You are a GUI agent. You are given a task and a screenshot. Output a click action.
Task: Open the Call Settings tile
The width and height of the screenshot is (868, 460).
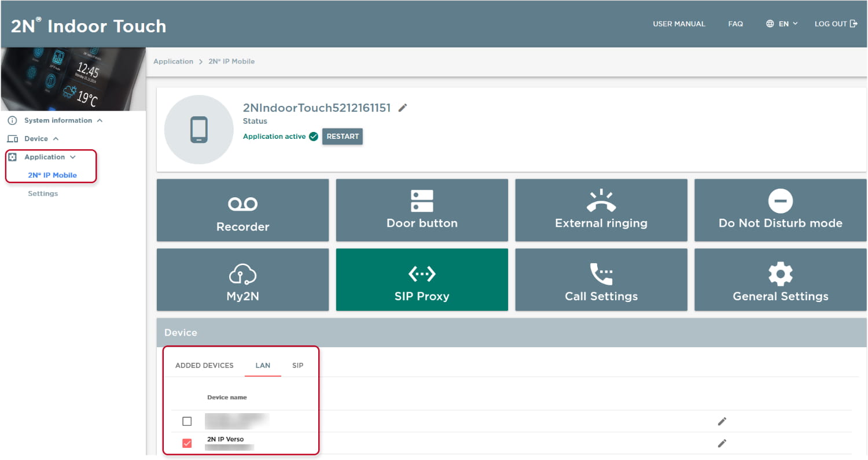(x=601, y=279)
